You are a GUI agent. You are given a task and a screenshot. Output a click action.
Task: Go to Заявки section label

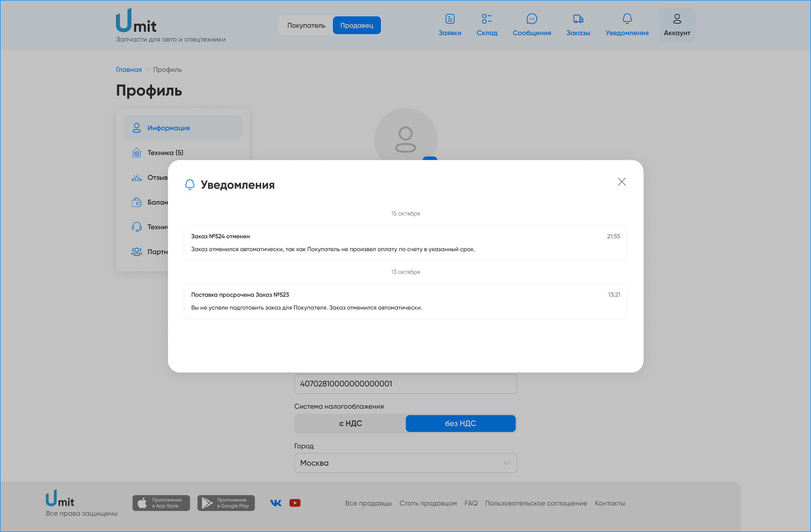(450, 33)
